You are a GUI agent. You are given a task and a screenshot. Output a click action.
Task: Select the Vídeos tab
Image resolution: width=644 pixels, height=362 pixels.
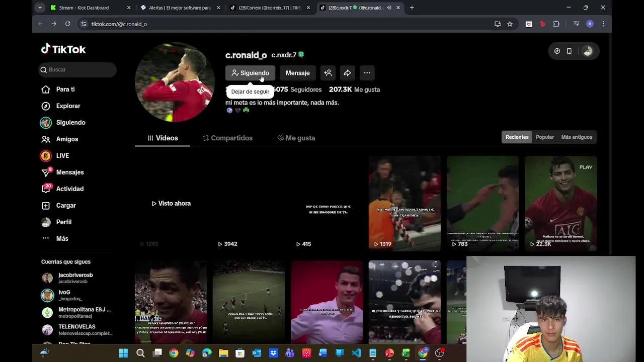[163, 138]
